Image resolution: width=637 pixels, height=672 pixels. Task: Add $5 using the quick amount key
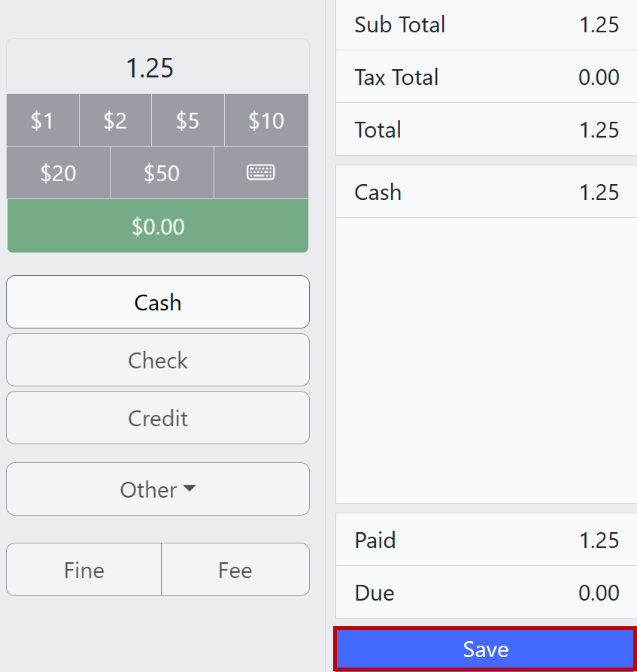[x=188, y=120]
